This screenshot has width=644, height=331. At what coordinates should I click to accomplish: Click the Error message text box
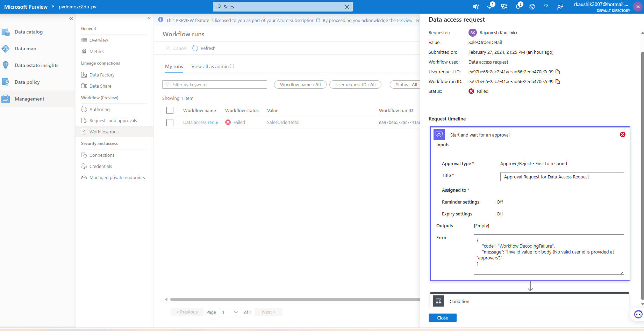point(549,255)
